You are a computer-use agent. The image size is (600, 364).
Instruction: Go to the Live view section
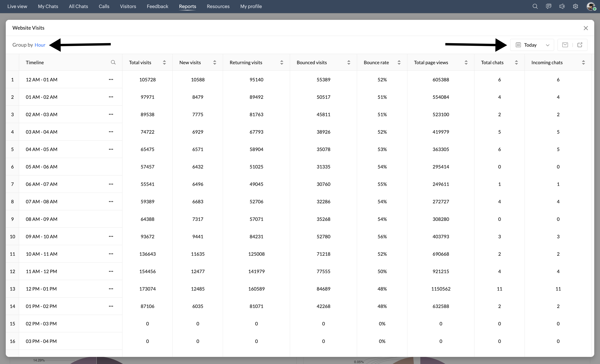point(17,6)
